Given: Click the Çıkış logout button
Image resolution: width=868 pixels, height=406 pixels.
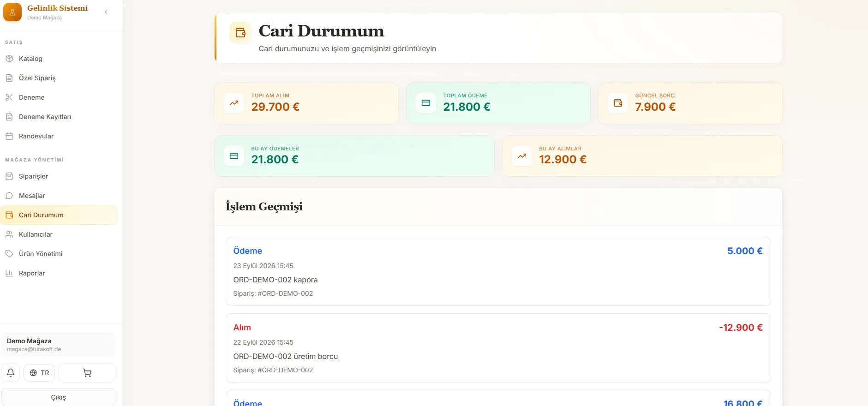Looking at the screenshot, I should tap(58, 397).
